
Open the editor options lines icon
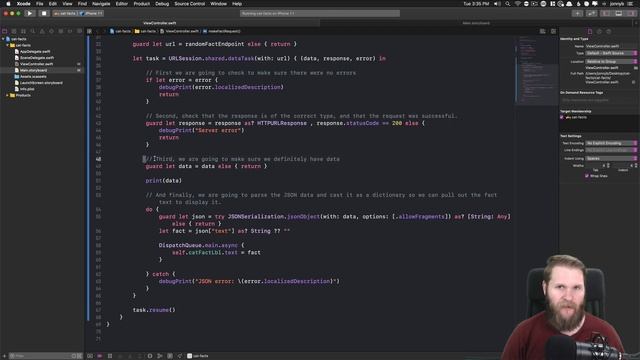point(542,31)
